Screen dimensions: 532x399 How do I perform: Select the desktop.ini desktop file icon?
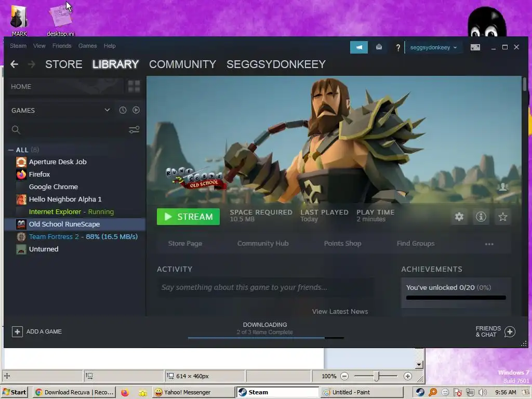[60, 20]
